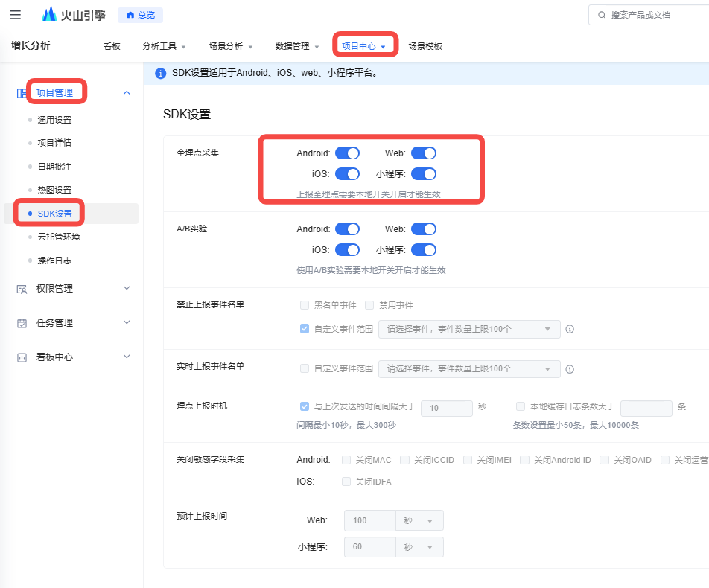Image resolution: width=709 pixels, height=588 pixels.
Task: Click the 搜索产品或文档 search field
Action: [x=649, y=15]
